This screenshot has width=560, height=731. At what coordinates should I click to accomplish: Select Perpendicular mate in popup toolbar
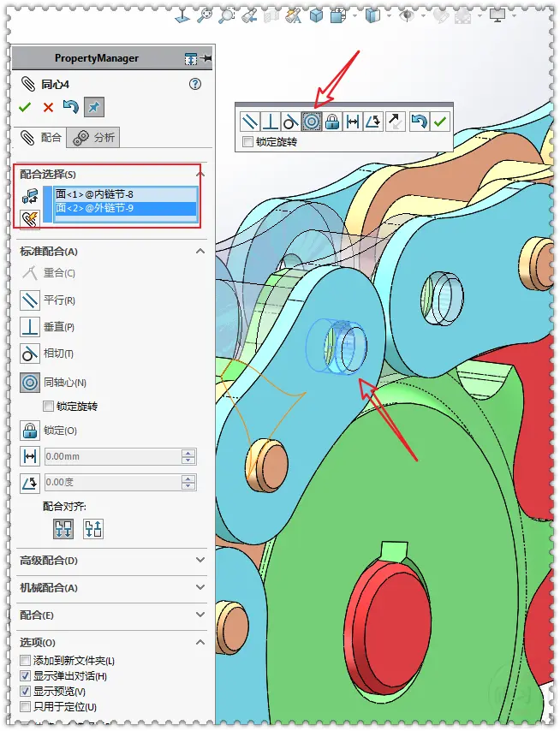point(270,122)
